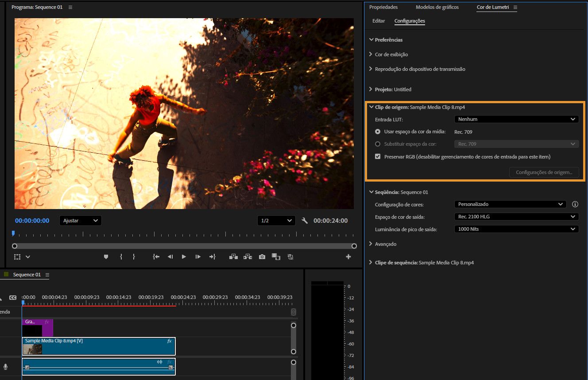Open settings with the wrench icon
The image size is (588, 380).
point(305,220)
